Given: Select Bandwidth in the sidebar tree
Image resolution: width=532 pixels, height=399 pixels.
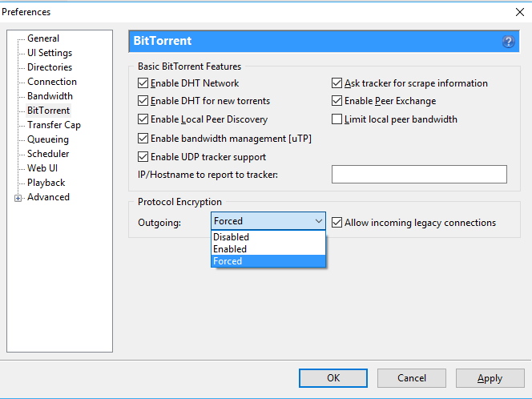Looking at the screenshot, I should point(50,96).
